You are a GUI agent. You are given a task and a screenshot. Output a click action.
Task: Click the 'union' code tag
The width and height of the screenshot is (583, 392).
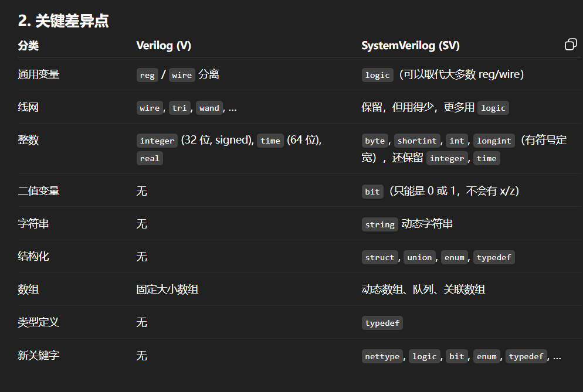tap(419, 257)
